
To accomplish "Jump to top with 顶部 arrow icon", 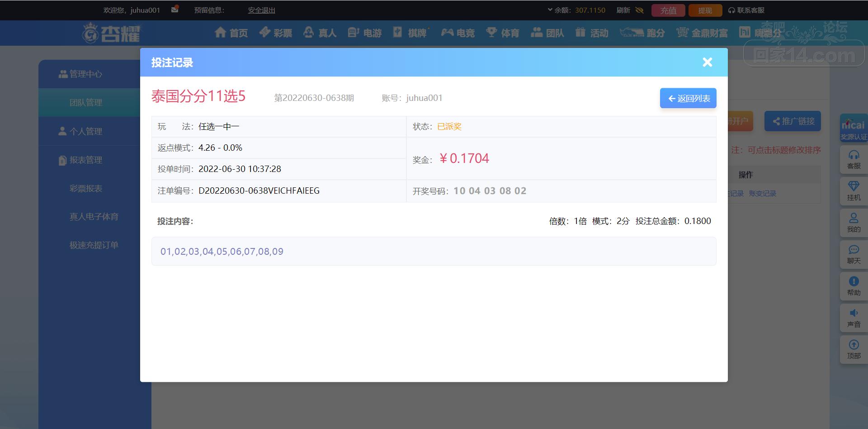I will pyautogui.click(x=854, y=345).
